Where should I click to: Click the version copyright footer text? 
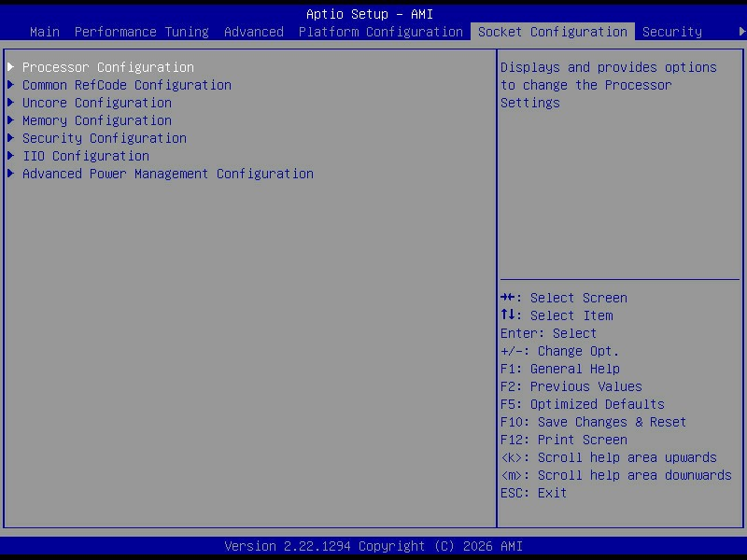pos(373,546)
